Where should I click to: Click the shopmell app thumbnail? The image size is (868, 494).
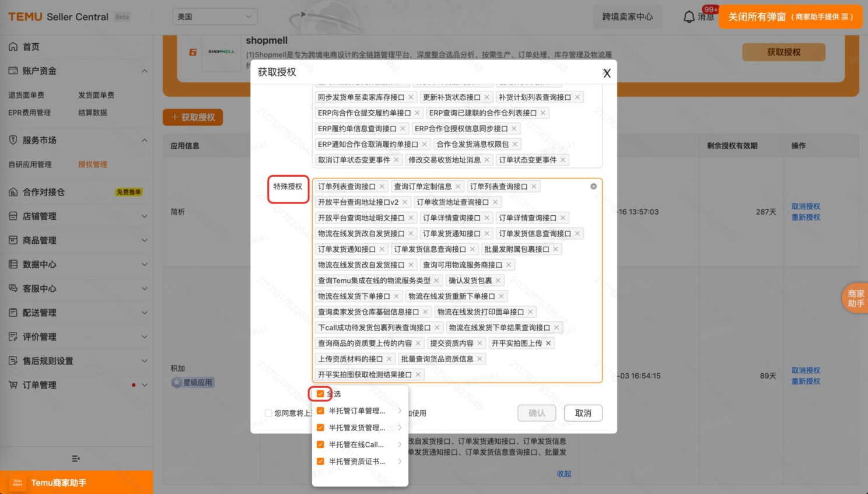[222, 52]
